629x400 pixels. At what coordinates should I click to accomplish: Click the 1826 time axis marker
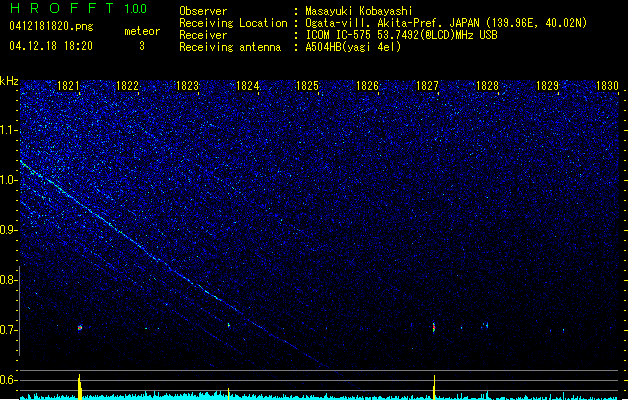pos(367,86)
